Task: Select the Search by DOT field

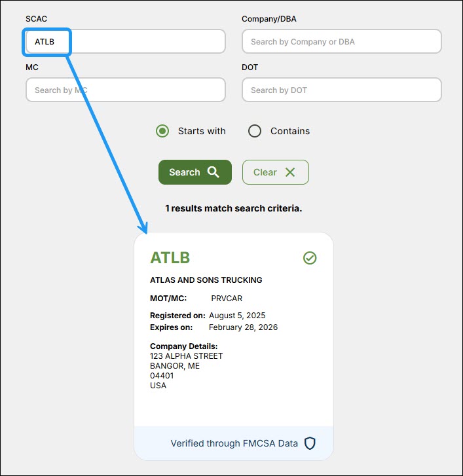Action: pyautogui.click(x=341, y=90)
